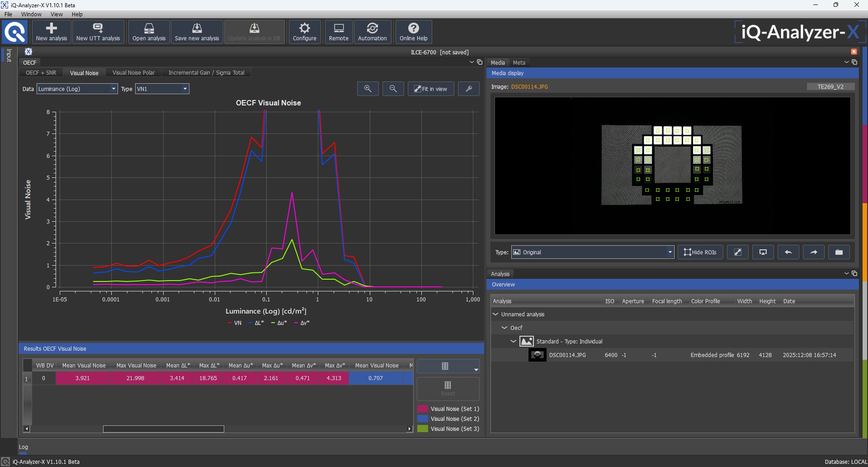The width and height of the screenshot is (868, 467).
Task: Open the View menu
Action: [x=57, y=14]
